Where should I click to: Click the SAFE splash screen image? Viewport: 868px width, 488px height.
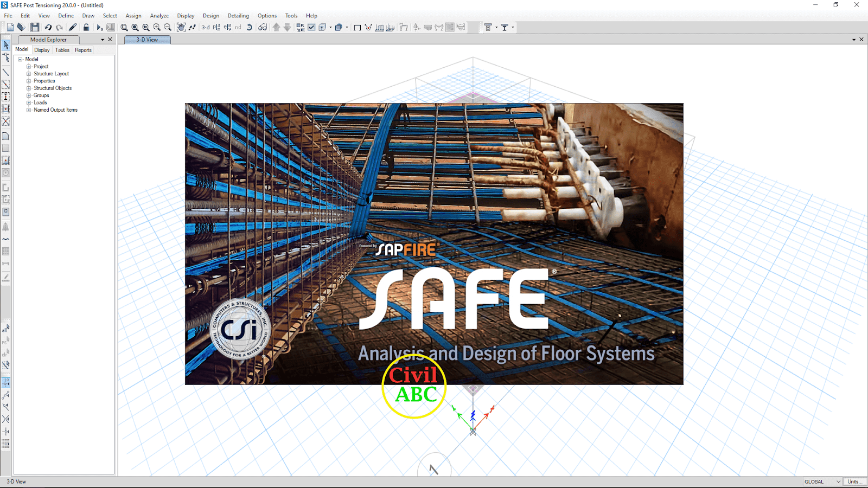[434, 244]
